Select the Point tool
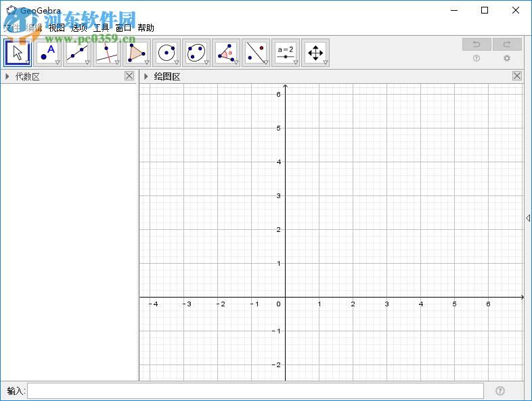The height and width of the screenshot is (401, 532). pos(47,53)
